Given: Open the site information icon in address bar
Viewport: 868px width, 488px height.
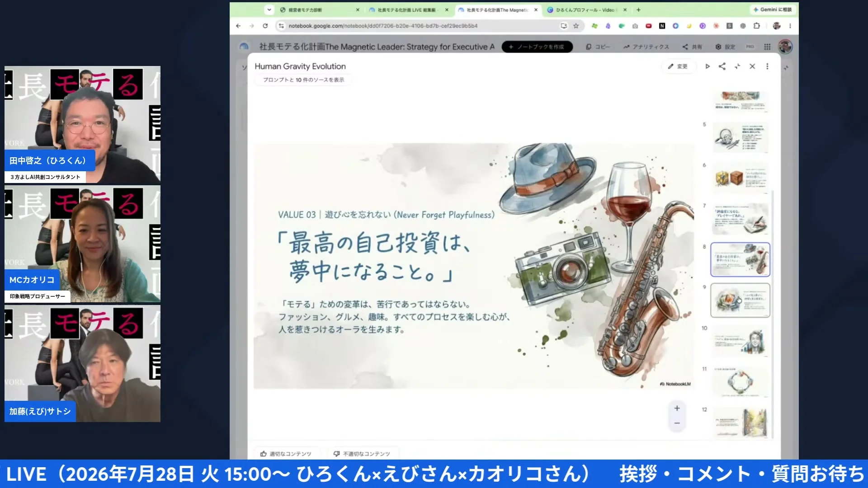Looking at the screenshot, I should [x=281, y=26].
